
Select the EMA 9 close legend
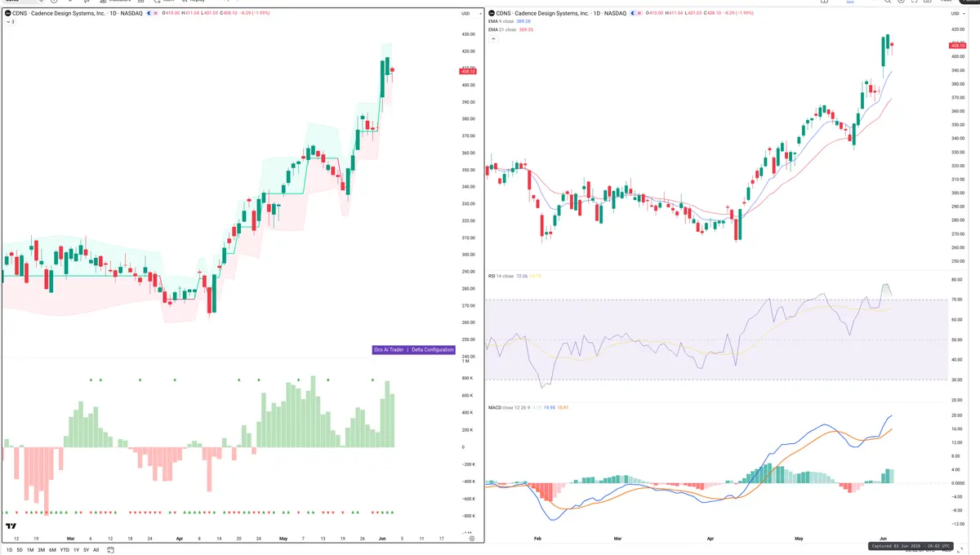coord(502,22)
